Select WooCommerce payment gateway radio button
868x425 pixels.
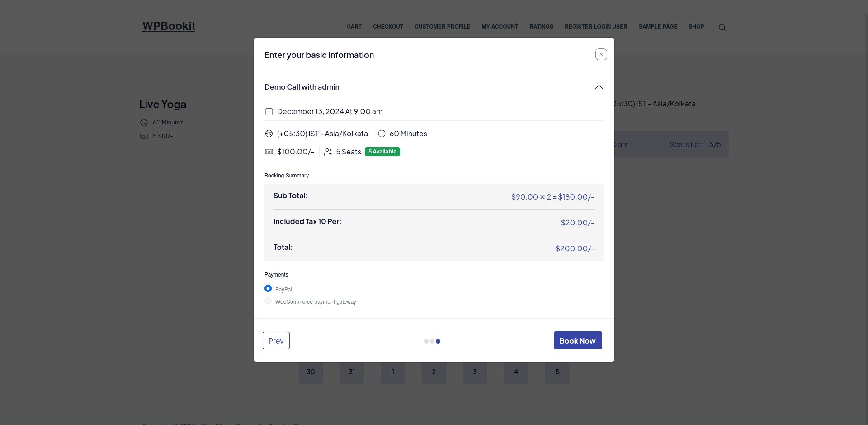click(x=268, y=301)
